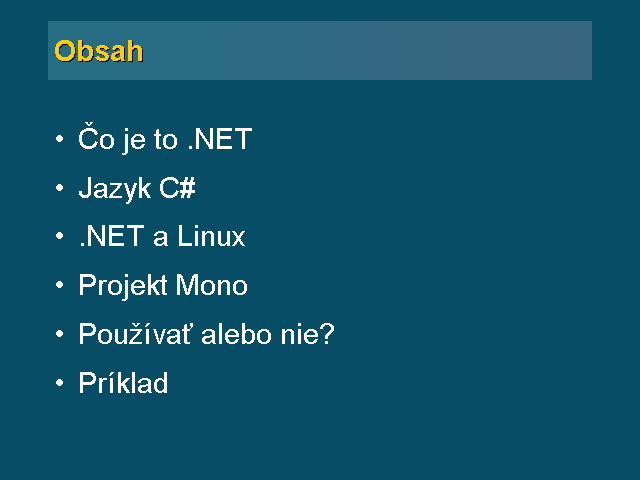
Task: Select the 'Jazyk C#' bullet text
Action: (x=137, y=188)
